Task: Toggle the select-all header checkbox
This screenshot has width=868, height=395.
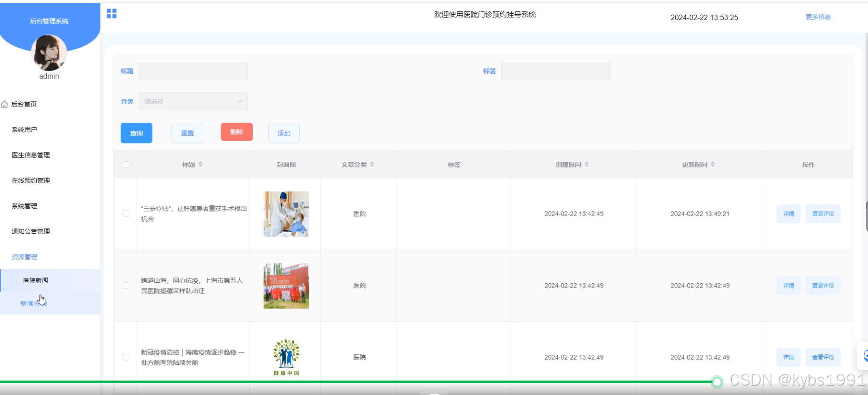Action: [126, 165]
